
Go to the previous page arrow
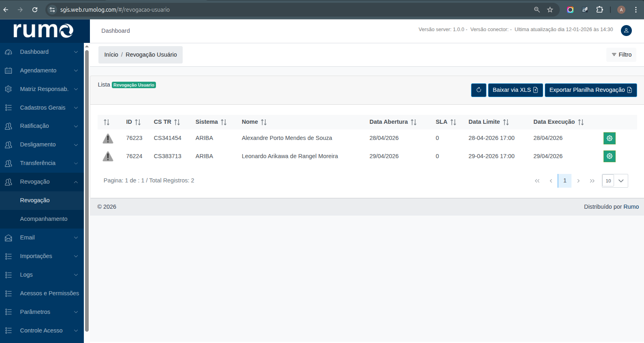[551, 181]
